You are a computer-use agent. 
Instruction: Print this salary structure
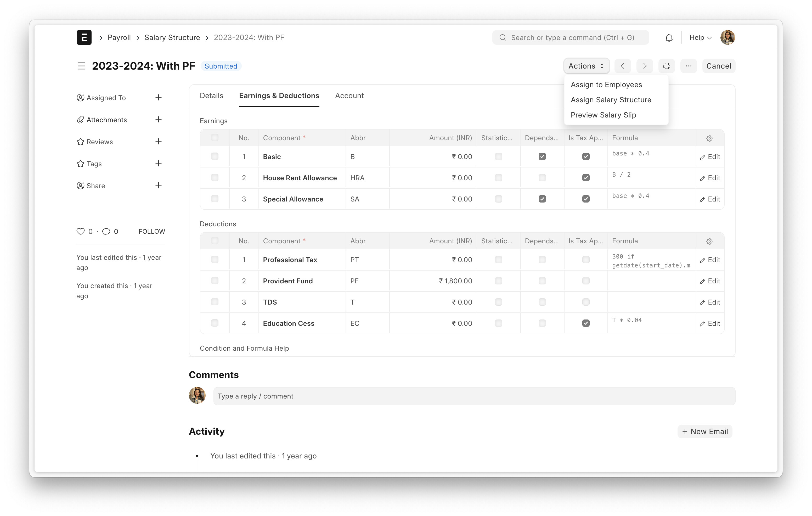click(x=667, y=66)
